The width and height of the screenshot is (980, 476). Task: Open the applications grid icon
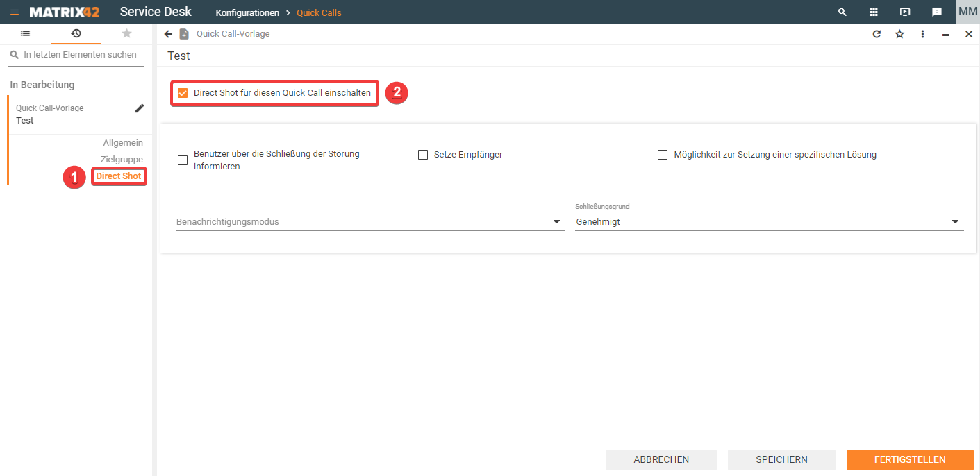pyautogui.click(x=874, y=12)
